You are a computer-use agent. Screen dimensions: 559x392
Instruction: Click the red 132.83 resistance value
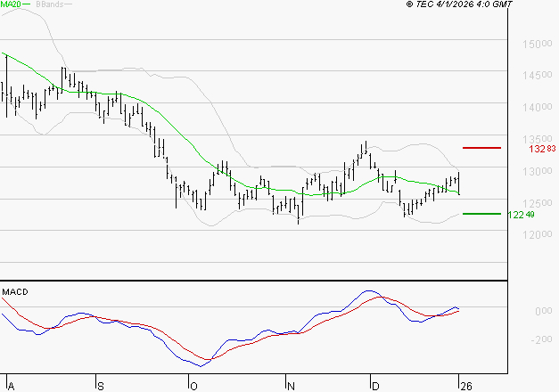pos(542,149)
